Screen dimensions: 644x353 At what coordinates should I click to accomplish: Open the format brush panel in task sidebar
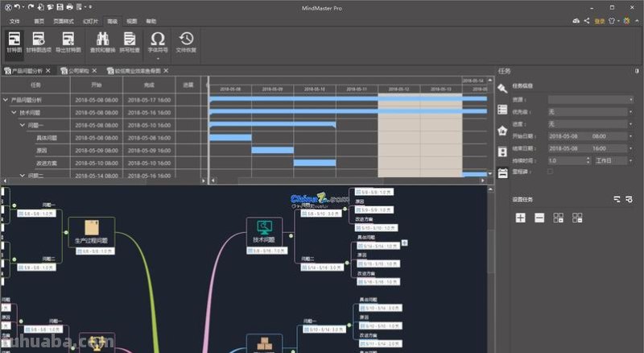click(x=502, y=88)
